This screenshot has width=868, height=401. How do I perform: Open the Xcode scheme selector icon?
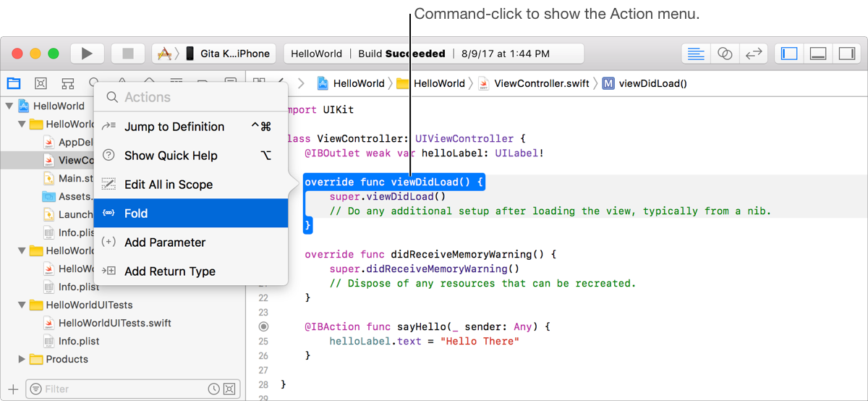click(x=165, y=54)
